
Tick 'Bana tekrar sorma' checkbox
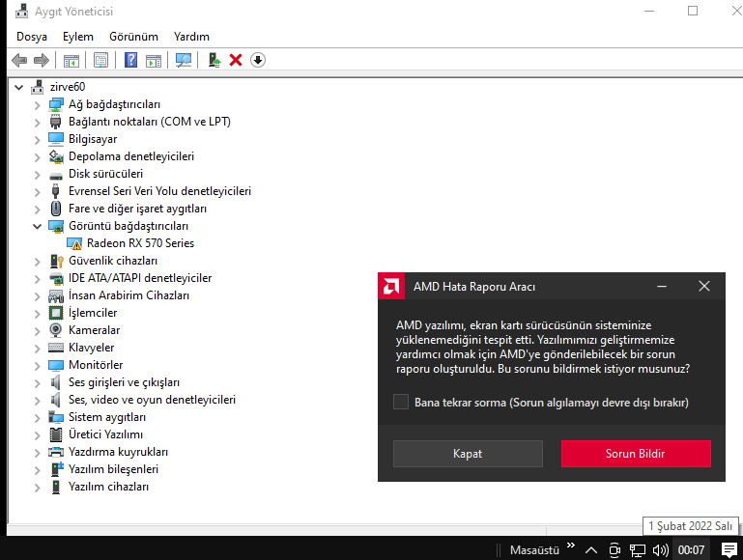point(401,403)
